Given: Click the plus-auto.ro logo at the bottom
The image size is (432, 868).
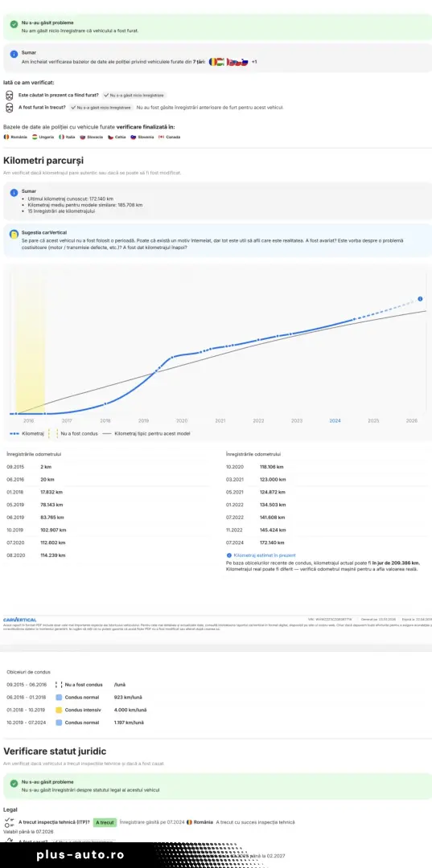Looking at the screenshot, I should (x=80, y=854).
